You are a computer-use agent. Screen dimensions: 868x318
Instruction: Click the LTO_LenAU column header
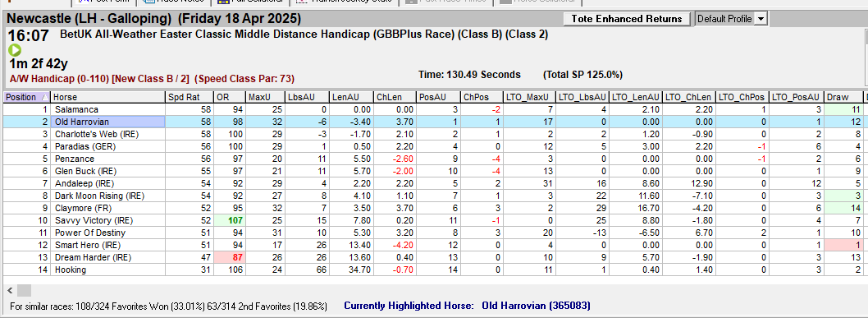coord(636,97)
